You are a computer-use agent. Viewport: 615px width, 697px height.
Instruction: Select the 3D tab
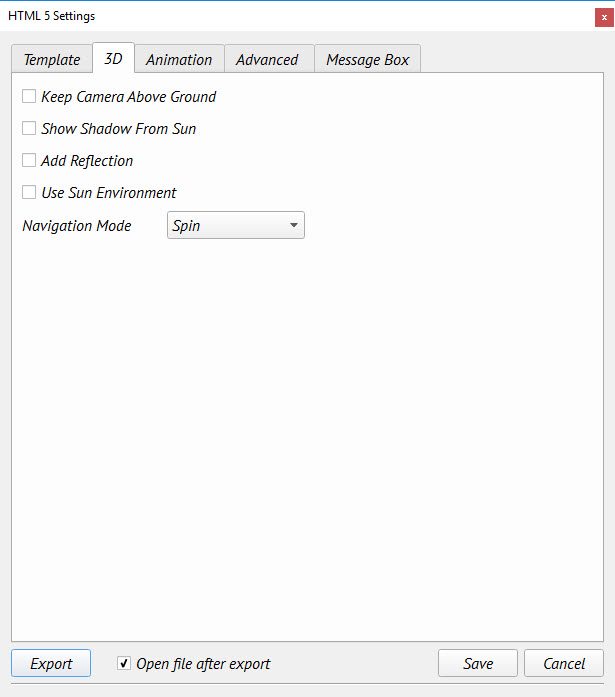(113, 59)
